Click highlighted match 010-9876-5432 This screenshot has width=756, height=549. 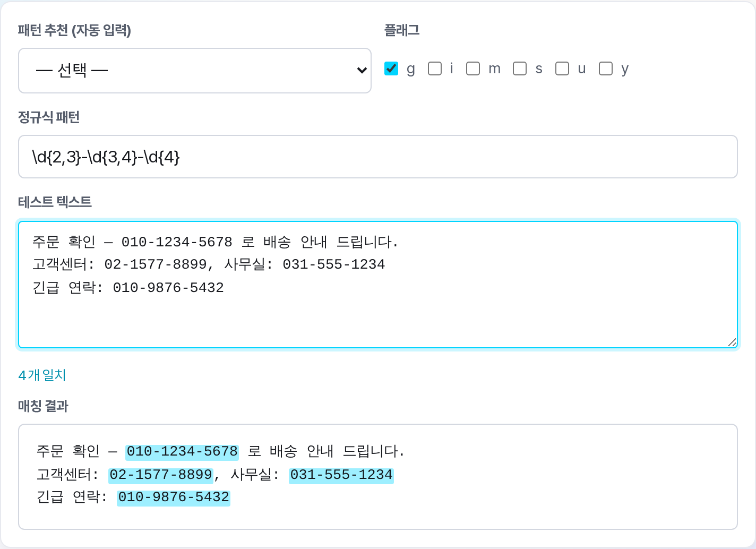174,497
